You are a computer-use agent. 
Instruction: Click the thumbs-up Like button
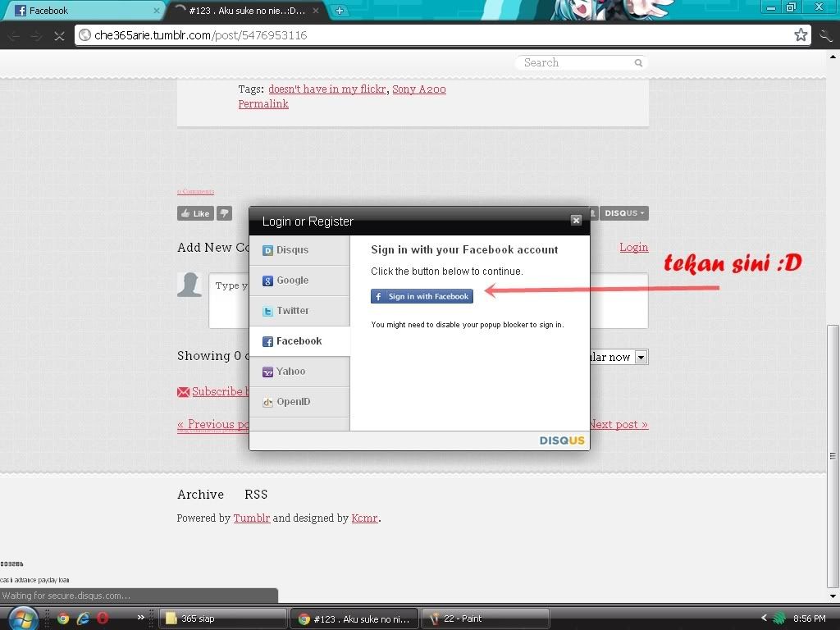tap(195, 213)
